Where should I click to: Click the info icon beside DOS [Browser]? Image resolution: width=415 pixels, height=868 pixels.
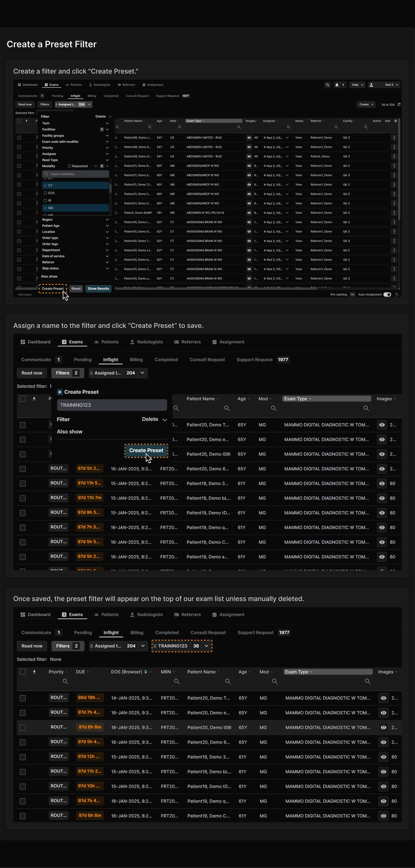(x=146, y=672)
